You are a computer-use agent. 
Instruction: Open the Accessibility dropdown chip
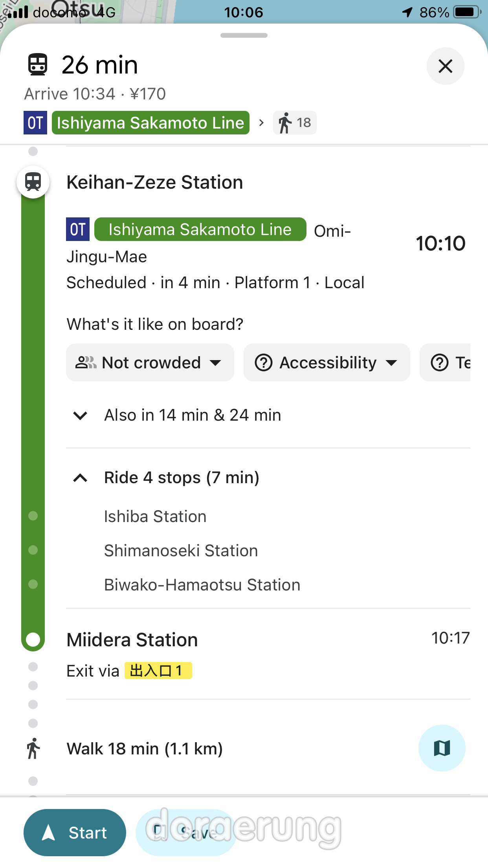click(327, 362)
